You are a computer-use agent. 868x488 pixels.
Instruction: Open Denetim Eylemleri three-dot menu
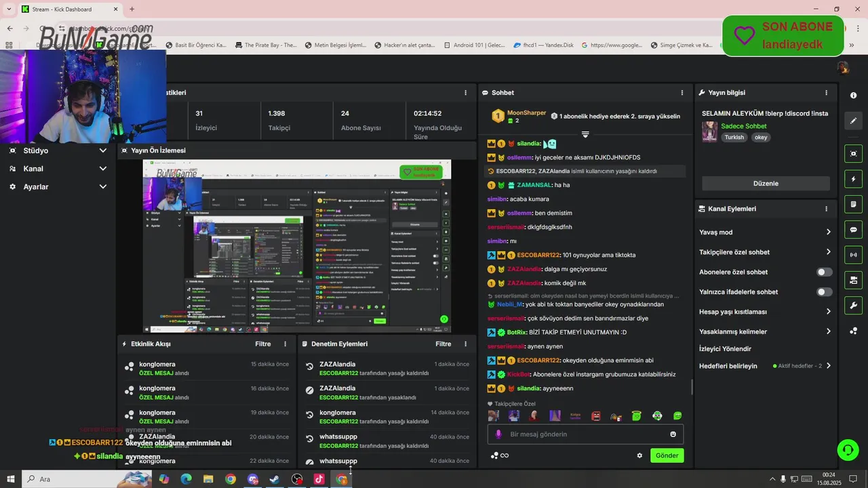point(465,344)
